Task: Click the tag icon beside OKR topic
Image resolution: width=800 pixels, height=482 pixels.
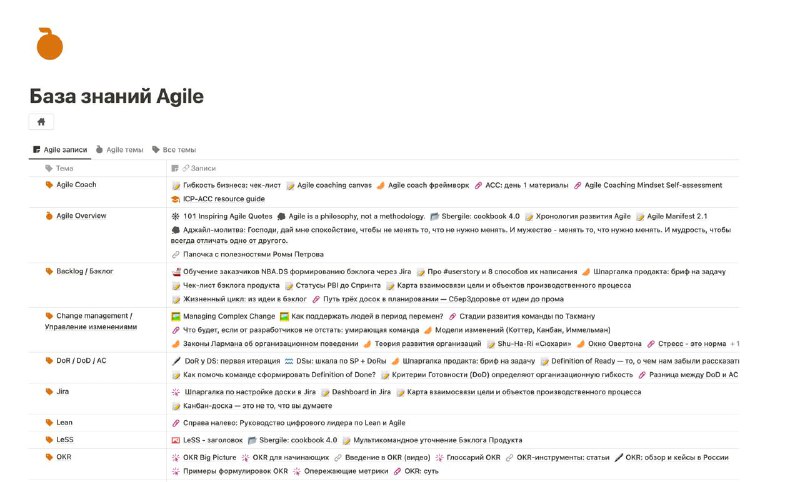Action: coord(49,457)
